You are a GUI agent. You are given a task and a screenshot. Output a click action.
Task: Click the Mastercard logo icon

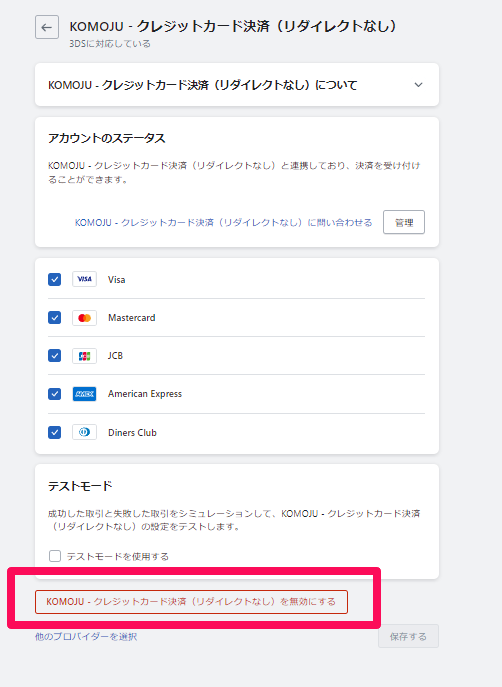[85, 318]
